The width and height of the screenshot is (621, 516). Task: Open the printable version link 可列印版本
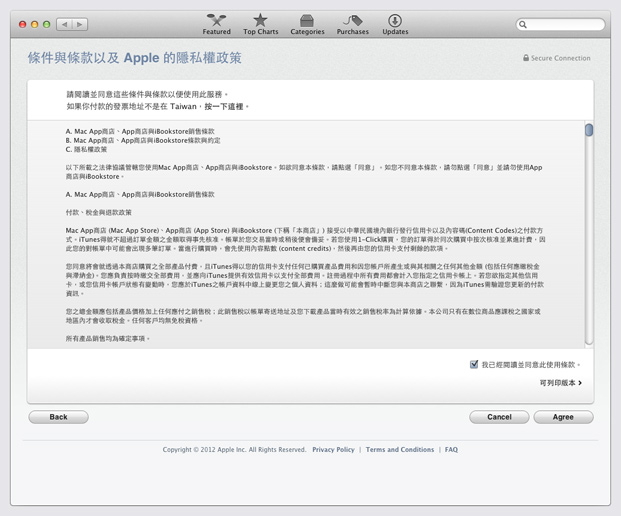point(561,383)
